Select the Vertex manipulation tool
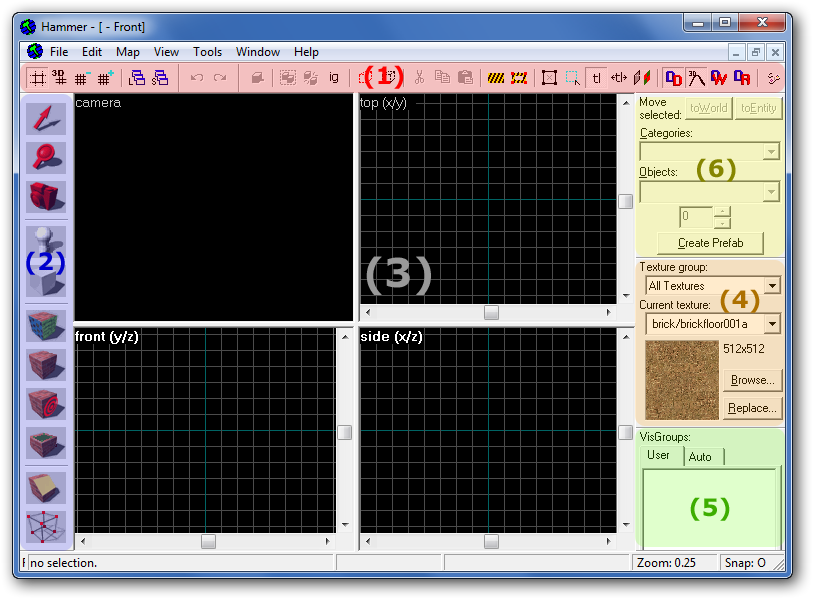This screenshot has height=599, width=813. (46, 527)
